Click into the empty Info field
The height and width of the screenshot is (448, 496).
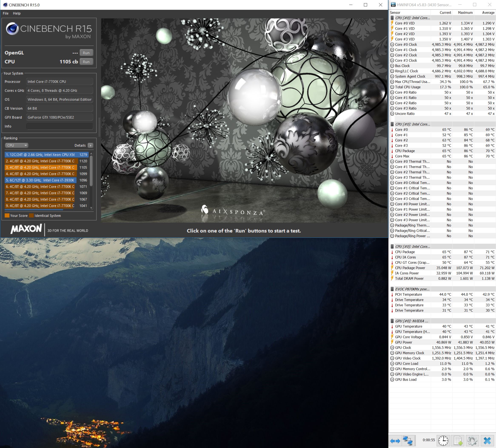pos(60,126)
